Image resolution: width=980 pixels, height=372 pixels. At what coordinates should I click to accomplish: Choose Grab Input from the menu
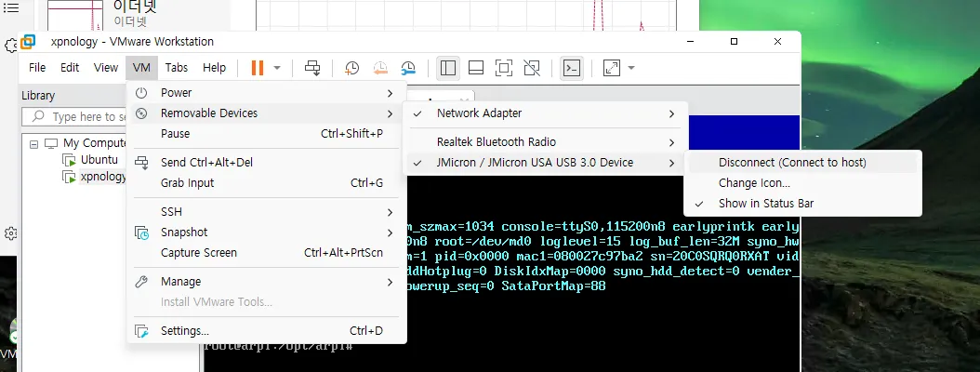tap(266, 183)
